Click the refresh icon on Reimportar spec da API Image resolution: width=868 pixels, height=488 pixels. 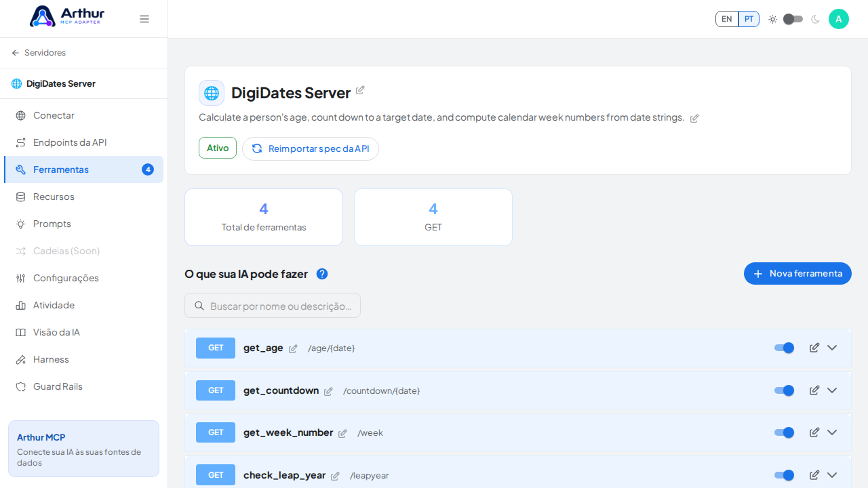click(x=257, y=148)
